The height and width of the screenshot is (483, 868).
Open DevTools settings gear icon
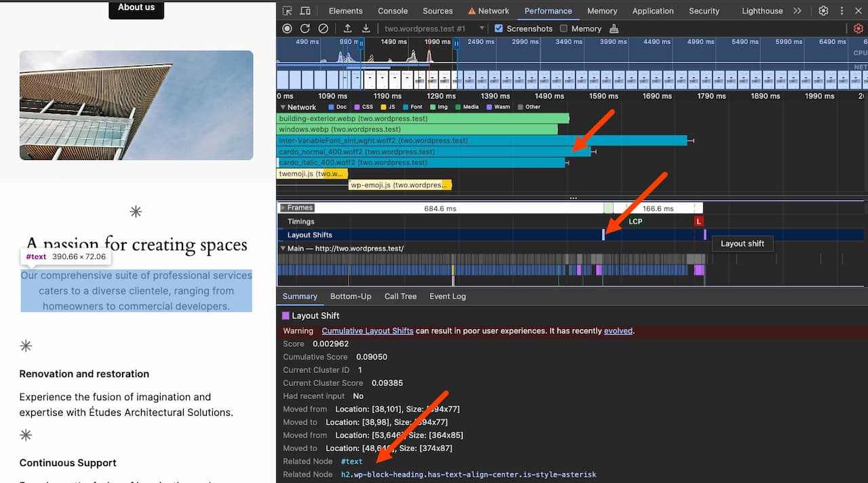823,11
